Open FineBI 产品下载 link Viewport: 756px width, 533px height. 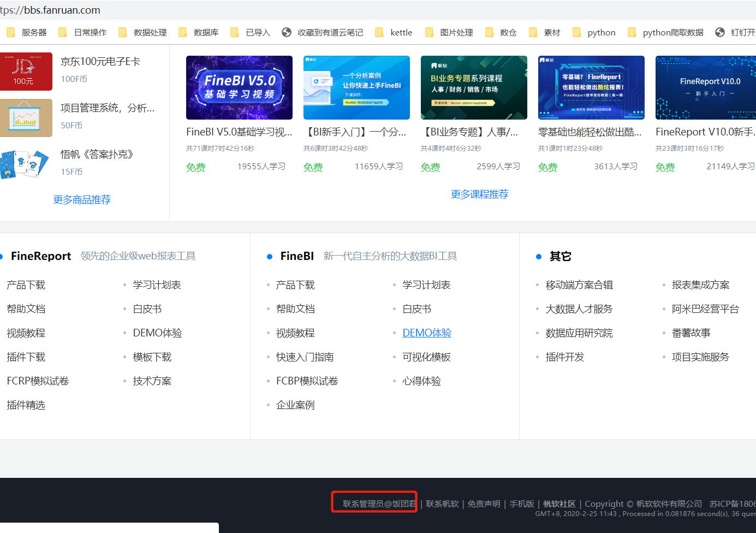[295, 285]
